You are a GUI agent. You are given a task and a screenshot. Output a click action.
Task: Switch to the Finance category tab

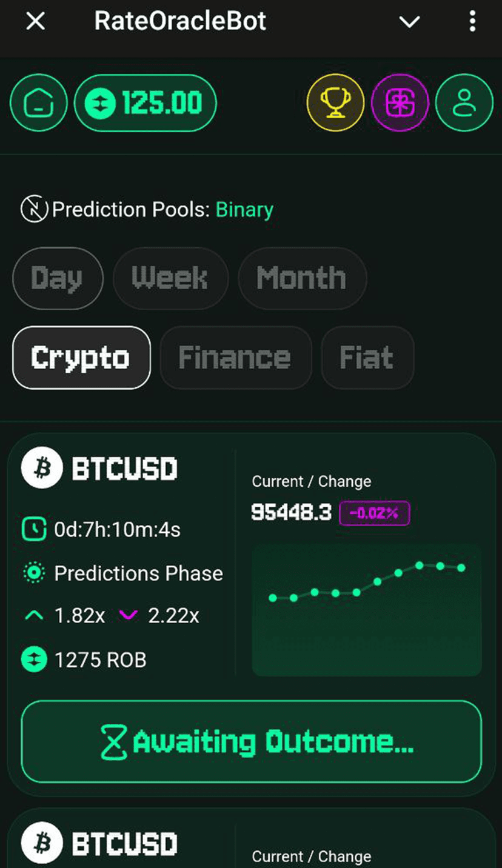[x=235, y=358]
